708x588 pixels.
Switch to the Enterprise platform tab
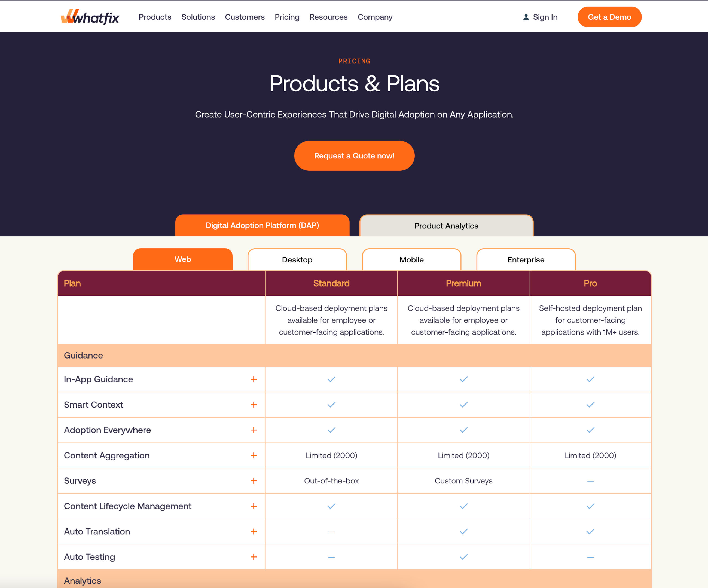(525, 259)
